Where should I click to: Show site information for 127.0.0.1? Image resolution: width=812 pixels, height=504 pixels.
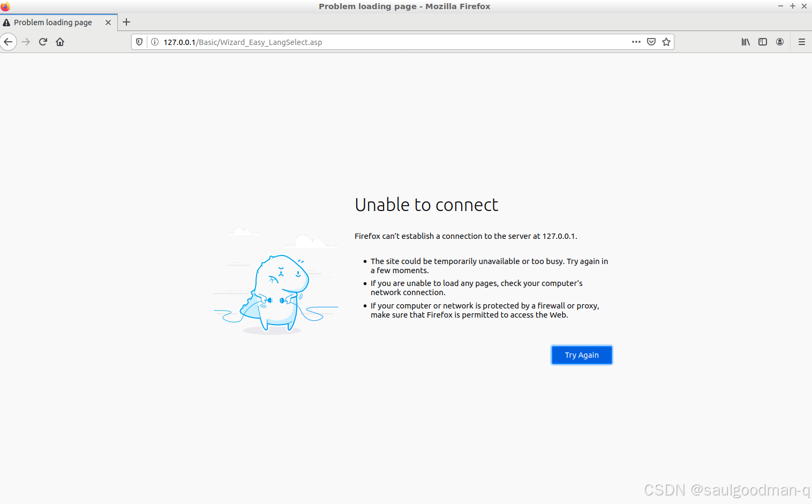click(x=155, y=42)
